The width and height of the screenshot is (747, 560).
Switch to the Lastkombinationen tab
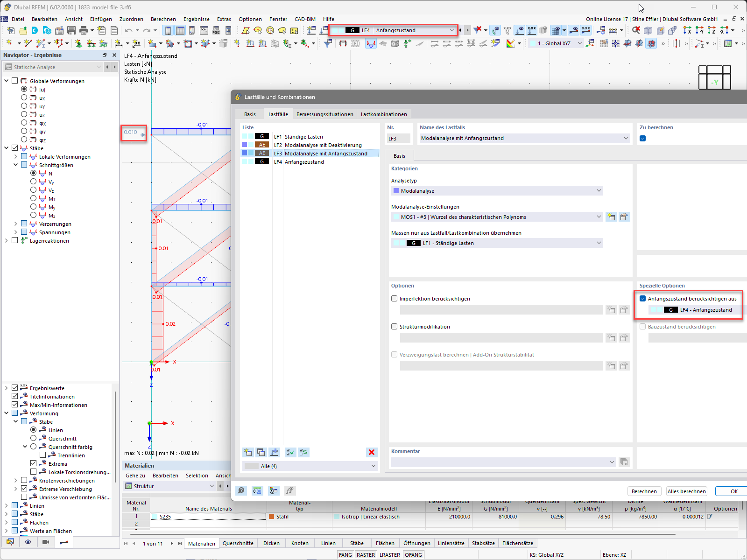(384, 114)
